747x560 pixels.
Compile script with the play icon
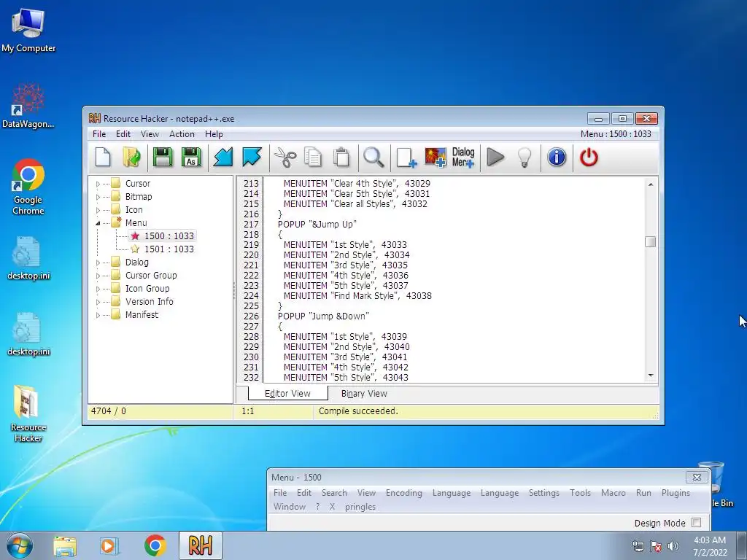click(495, 157)
